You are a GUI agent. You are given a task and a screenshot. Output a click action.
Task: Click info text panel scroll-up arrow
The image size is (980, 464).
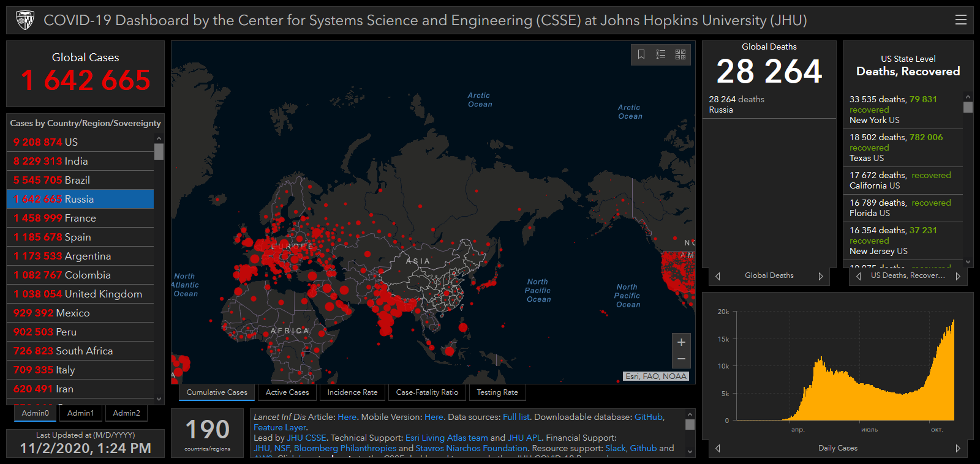pyautogui.click(x=690, y=414)
